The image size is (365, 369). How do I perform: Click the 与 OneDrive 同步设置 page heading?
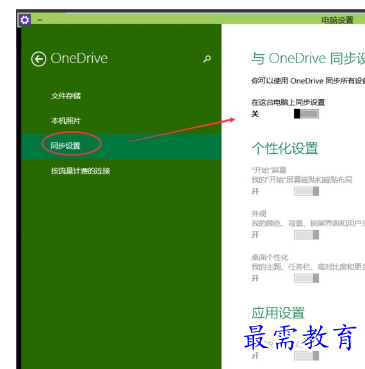[308, 58]
